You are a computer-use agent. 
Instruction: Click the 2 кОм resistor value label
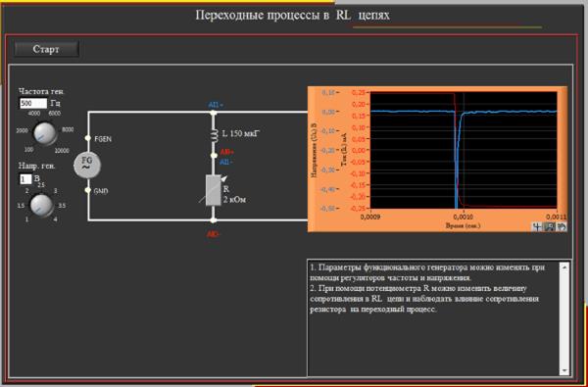coord(234,200)
